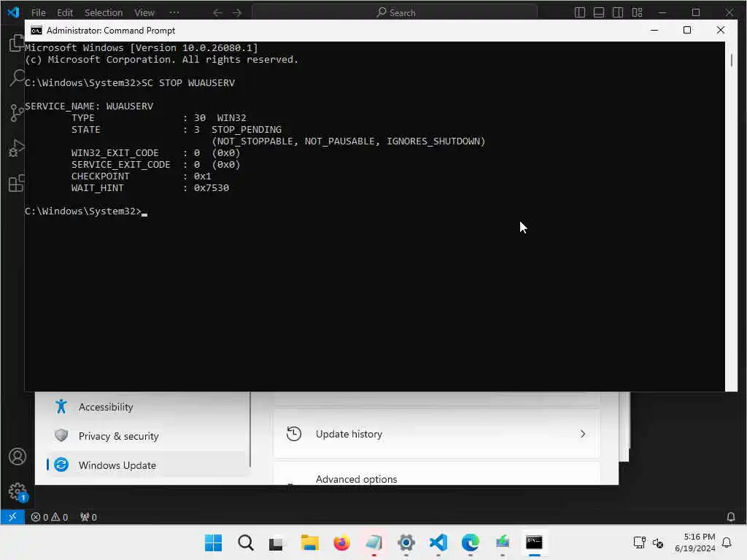Select Windows Update in Settings sidebar
This screenshot has height=560, width=747.
point(147,465)
